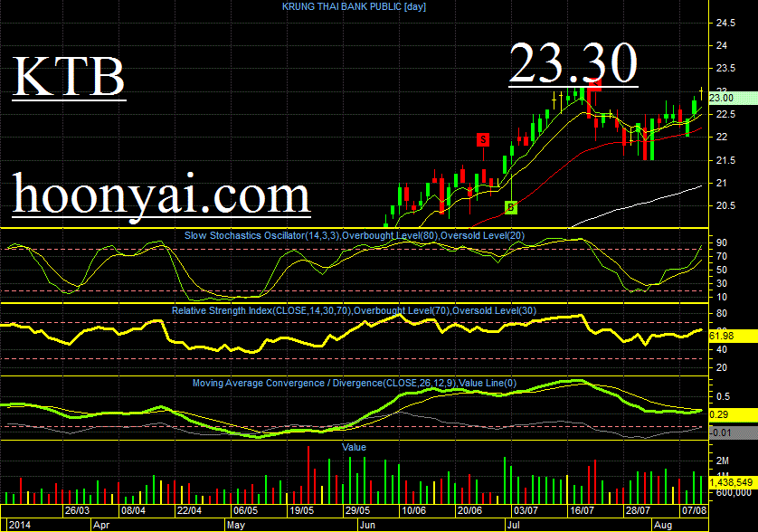Jump to the 20/06 date marker
The image size is (758, 532).
pyautogui.click(x=469, y=510)
